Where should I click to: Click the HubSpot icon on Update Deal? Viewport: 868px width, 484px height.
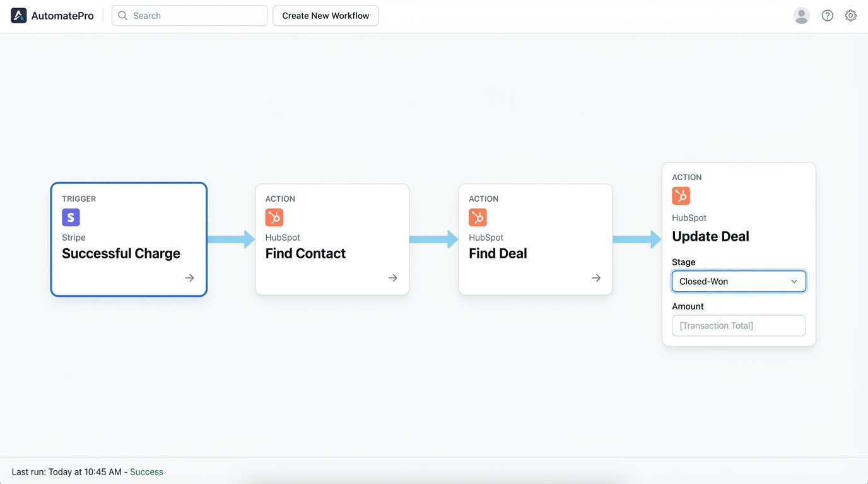[681, 195]
